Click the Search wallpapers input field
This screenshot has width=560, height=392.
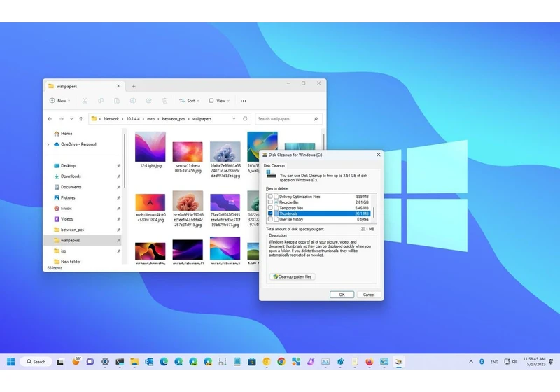click(285, 119)
